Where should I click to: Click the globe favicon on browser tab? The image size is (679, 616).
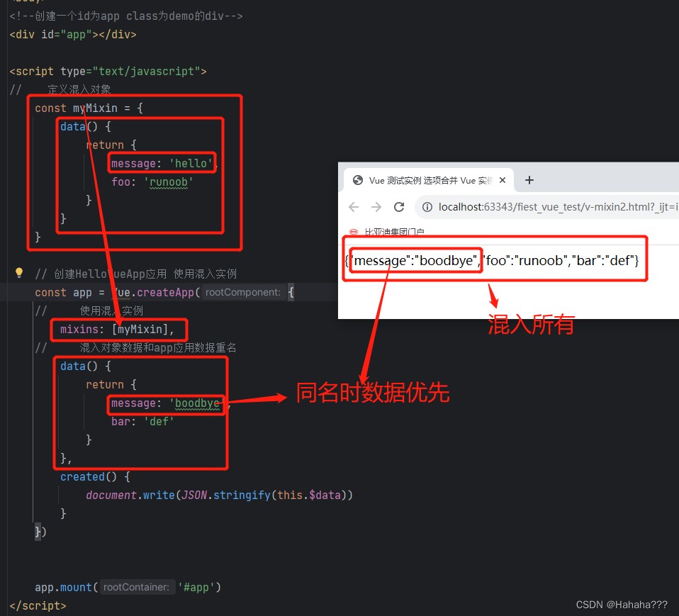click(x=358, y=180)
